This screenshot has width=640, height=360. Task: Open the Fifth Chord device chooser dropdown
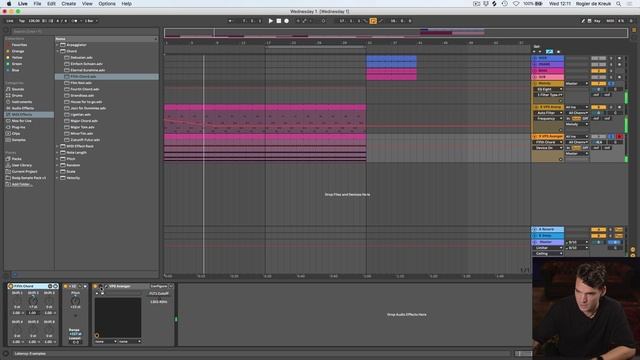(548, 142)
